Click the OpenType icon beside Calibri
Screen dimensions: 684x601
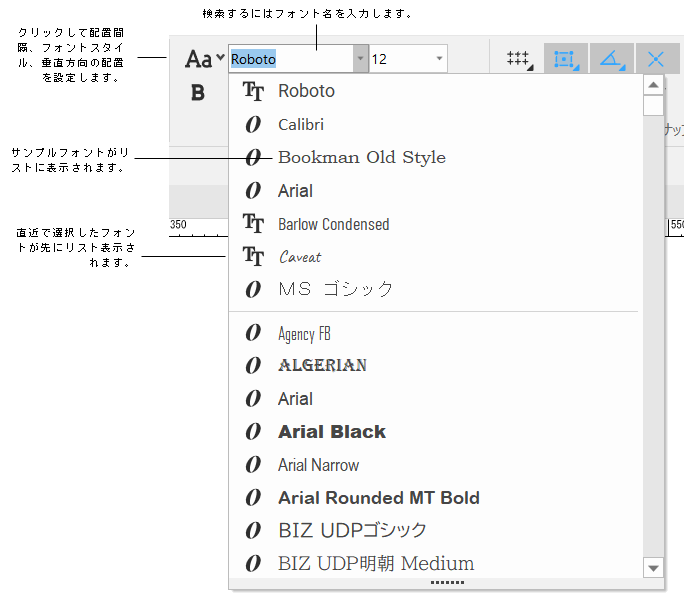(x=254, y=125)
